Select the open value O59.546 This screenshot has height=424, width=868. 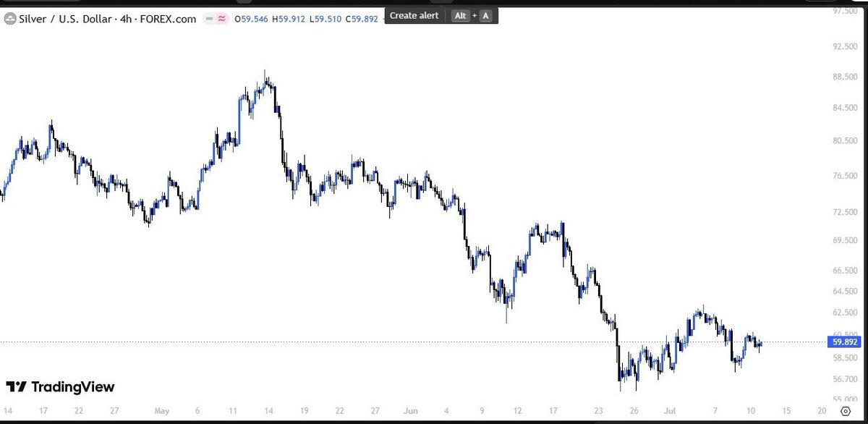(x=250, y=19)
